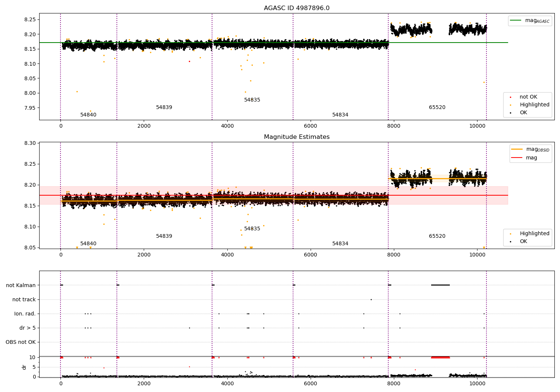The image size is (560, 392).
Task: Click obsid label 54834 in the top plot
Action: pos(340,115)
